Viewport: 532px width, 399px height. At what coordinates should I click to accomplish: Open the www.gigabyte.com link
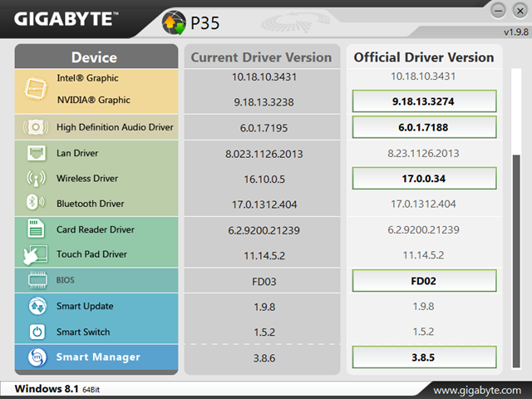477,391
